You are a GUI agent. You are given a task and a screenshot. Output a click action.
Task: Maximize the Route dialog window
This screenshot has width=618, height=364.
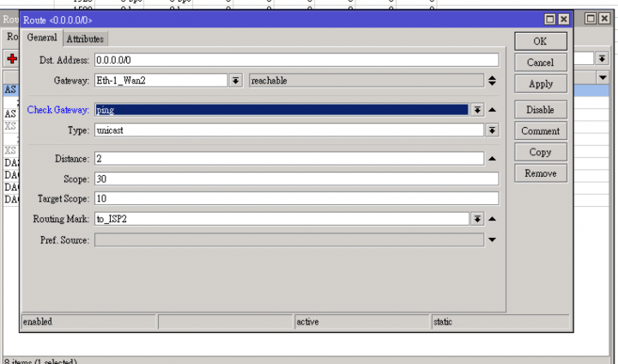pos(550,19)
